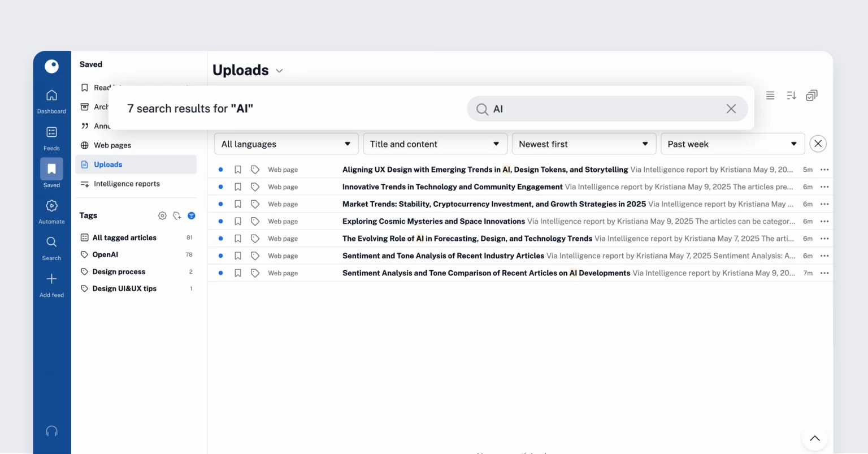Image resolution: width=868 pixels, height=454 pixels.
Task: Bookmark the Exploring Cosmic Mysteries article
Action: tap(238, 221)
